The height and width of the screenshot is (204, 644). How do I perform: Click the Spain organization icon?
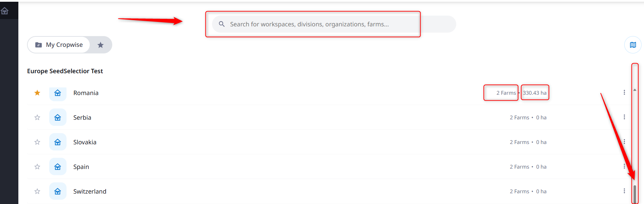click(x=58, y=167)
